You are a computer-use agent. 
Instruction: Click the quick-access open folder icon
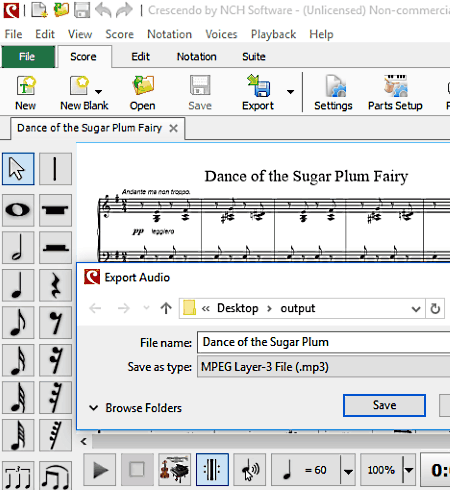[x=61, y=10]
